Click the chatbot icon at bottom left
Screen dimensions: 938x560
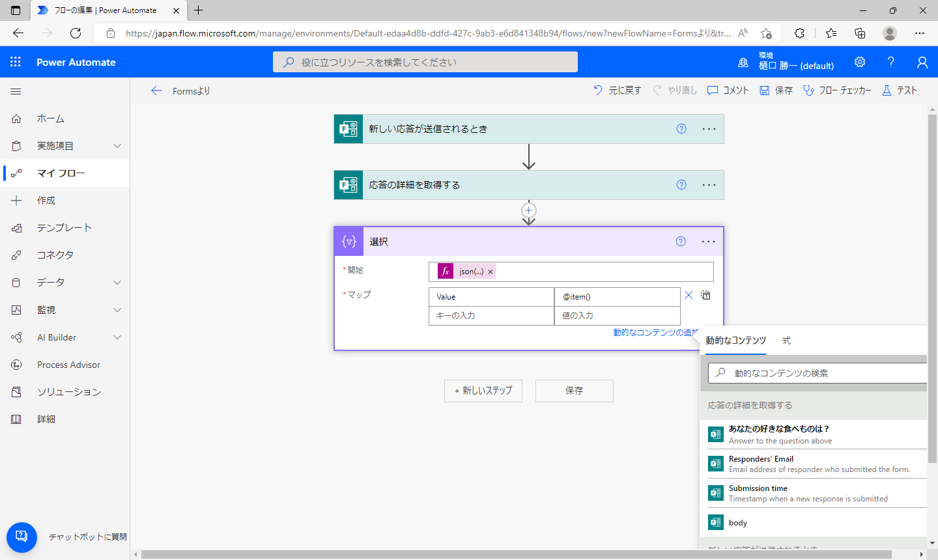21,537
